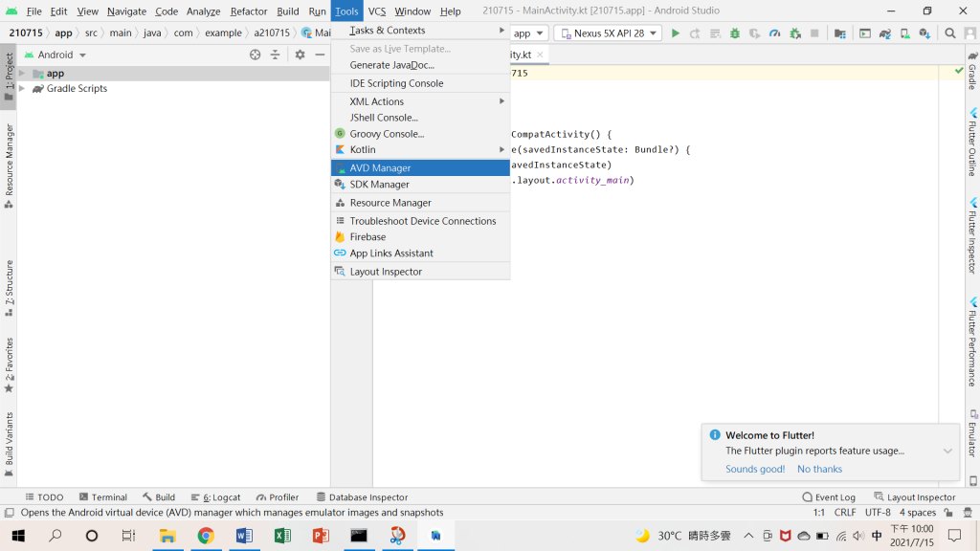Open the Event Log button
Screen dimensions: 980x551
coord(829,497)
